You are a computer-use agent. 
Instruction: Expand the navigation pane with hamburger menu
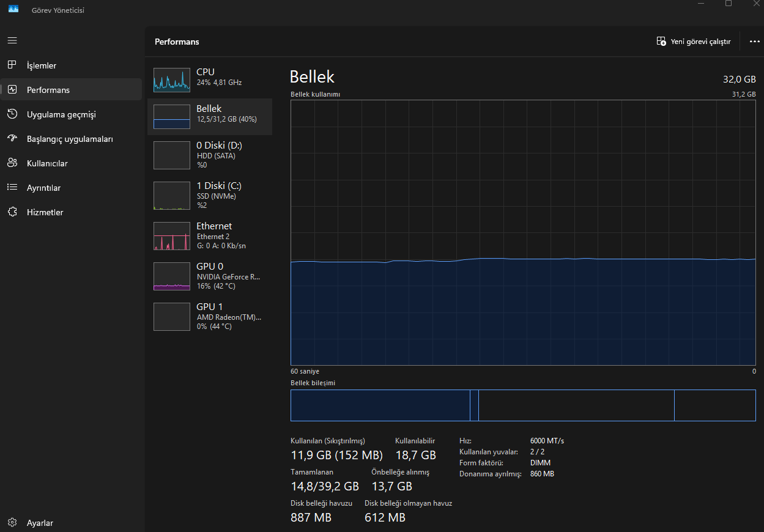12,40
